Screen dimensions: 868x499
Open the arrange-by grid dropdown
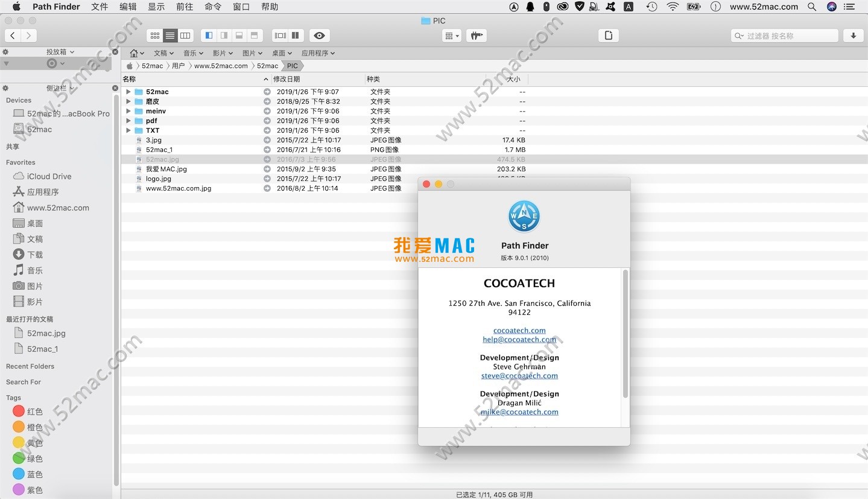452,36
